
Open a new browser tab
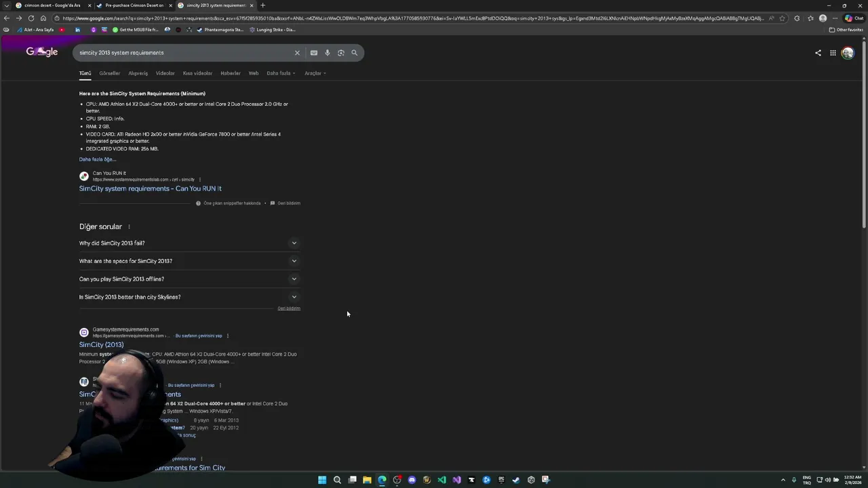263,5
